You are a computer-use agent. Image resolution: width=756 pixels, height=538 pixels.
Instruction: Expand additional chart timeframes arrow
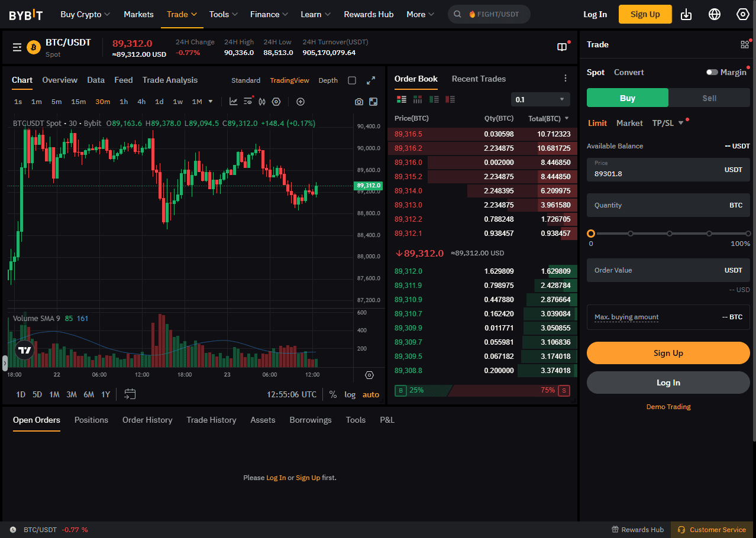[x=210, y=101]
